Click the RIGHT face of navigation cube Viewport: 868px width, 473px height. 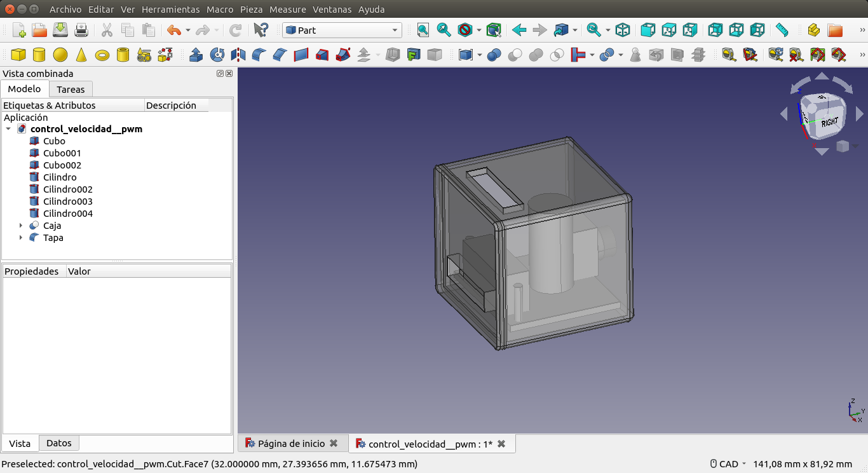[829, 122]
